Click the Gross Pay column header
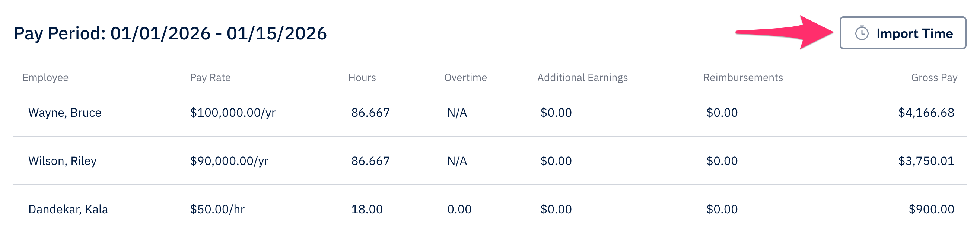 coord(934,78)
